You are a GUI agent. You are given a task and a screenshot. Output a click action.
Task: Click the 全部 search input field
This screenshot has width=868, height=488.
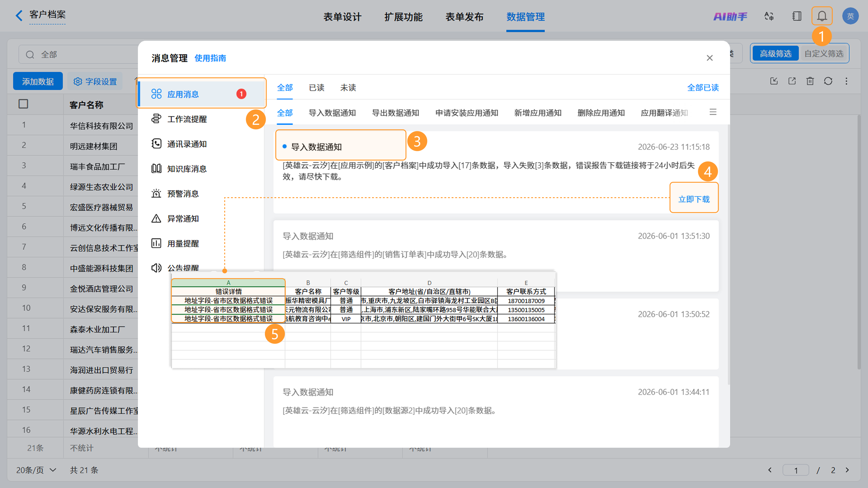click(x=78, y=54)
